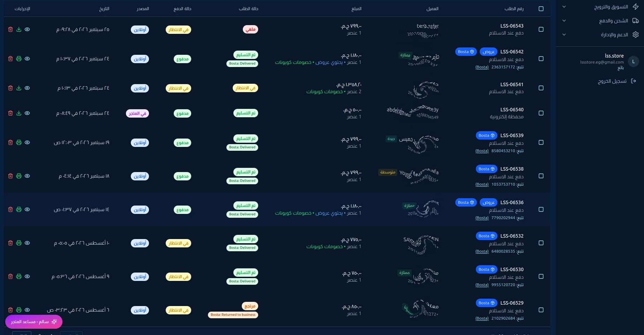Viewport: 644px width, 335px height.
Task: Click the Bosta badge on order LSS-06538
Action: 487,169
